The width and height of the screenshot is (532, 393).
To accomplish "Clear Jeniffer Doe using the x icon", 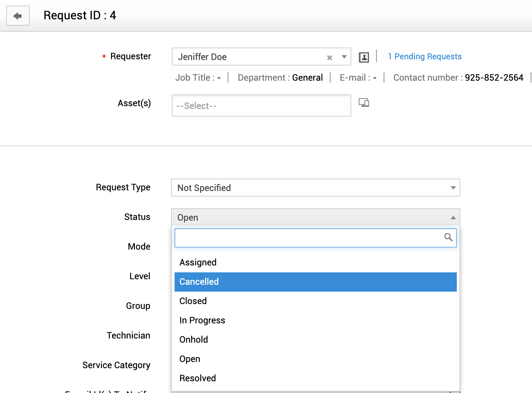I will coord(329,57).
